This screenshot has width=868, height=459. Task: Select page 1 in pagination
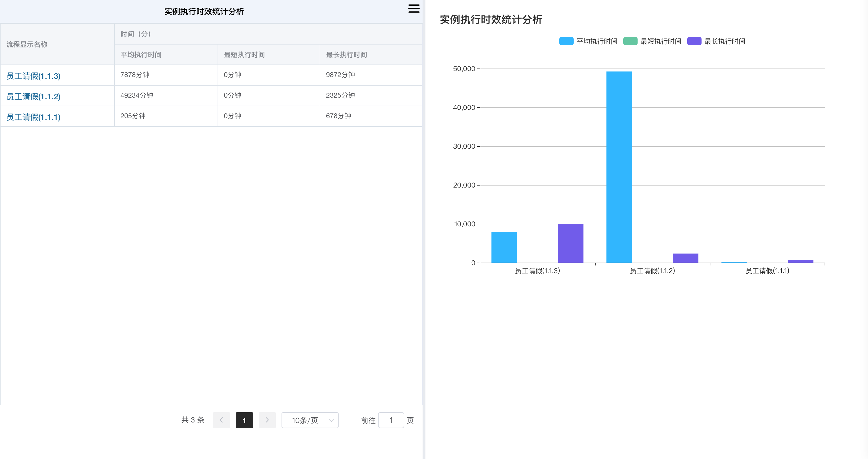[244, 420]
